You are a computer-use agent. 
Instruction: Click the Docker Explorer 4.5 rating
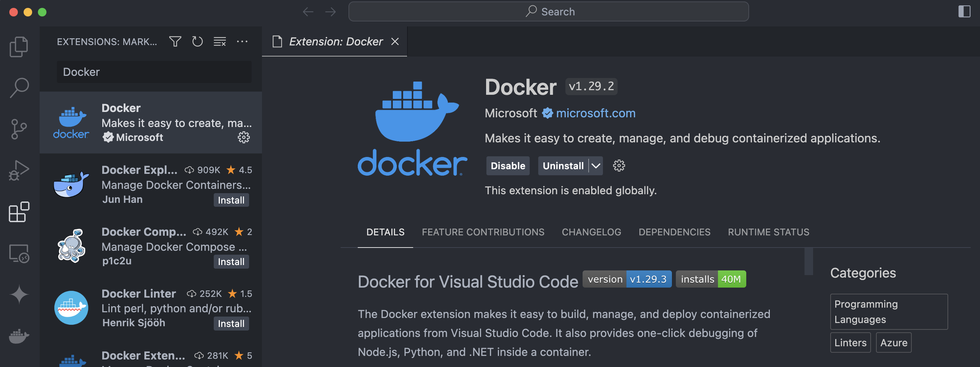point(239,170)
